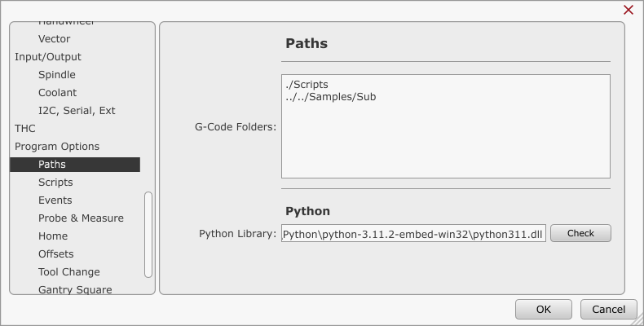644x326 pixels.
Task: Confirm settings with the OK button
Action: coord(543,310)
